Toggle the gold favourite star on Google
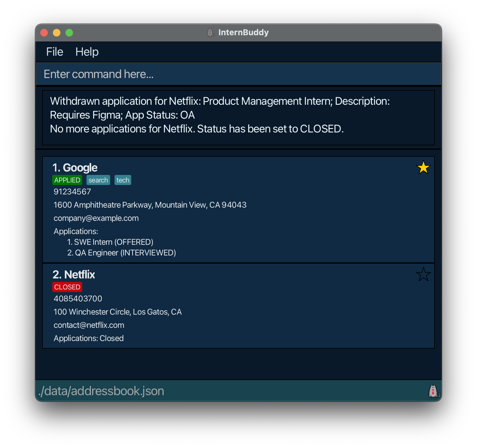Screen dimensions: 477x448 coord(423,167)
